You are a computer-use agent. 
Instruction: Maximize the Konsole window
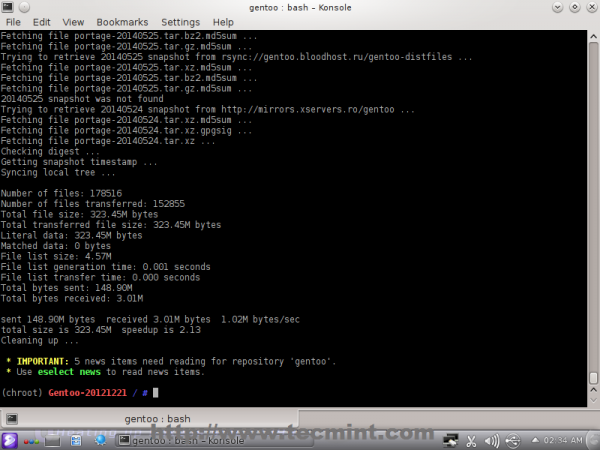point(575,7)
